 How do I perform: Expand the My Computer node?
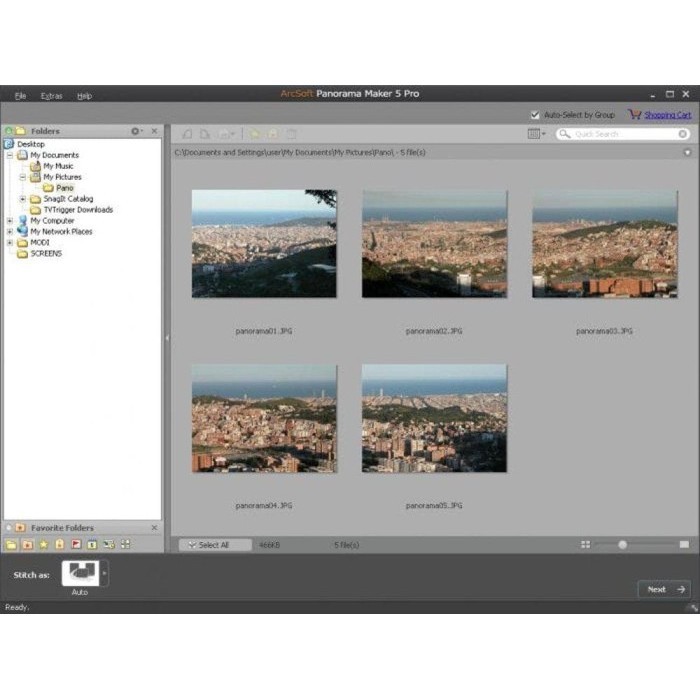[x=9, y=221]
